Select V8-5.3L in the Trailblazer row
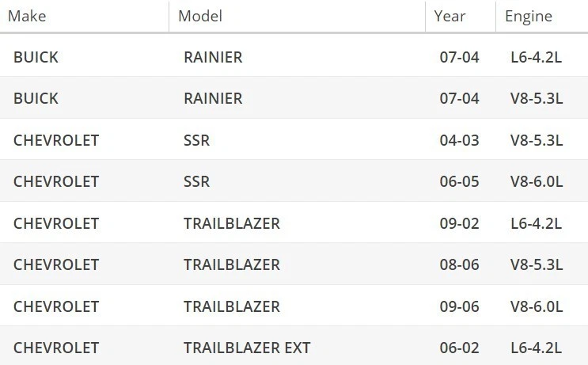The height and width of the screenshot is (365, 588). tap(537, 264)
